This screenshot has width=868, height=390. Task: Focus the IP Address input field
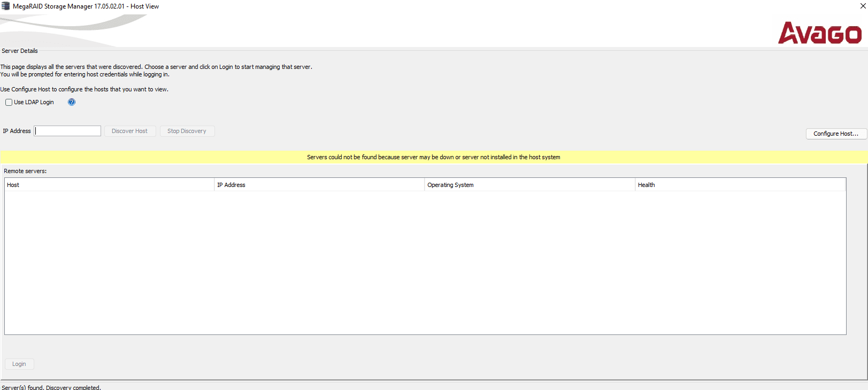[67, 131]
